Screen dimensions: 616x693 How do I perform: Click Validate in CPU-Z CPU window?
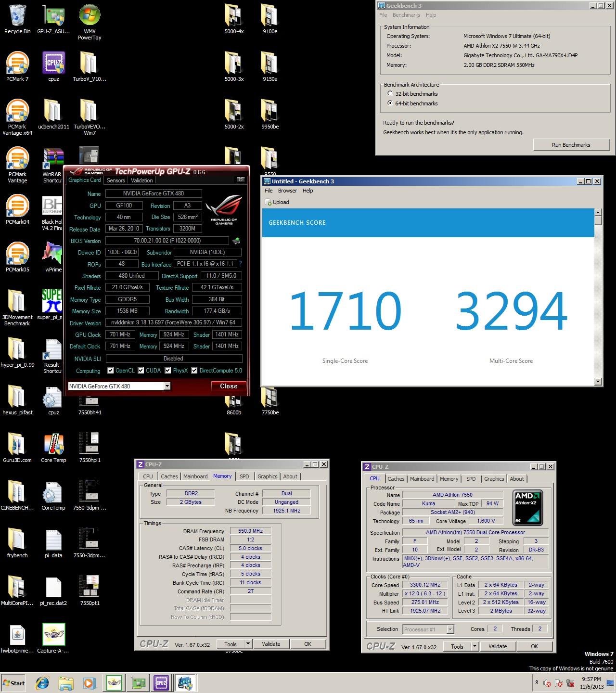pos(498,646)
